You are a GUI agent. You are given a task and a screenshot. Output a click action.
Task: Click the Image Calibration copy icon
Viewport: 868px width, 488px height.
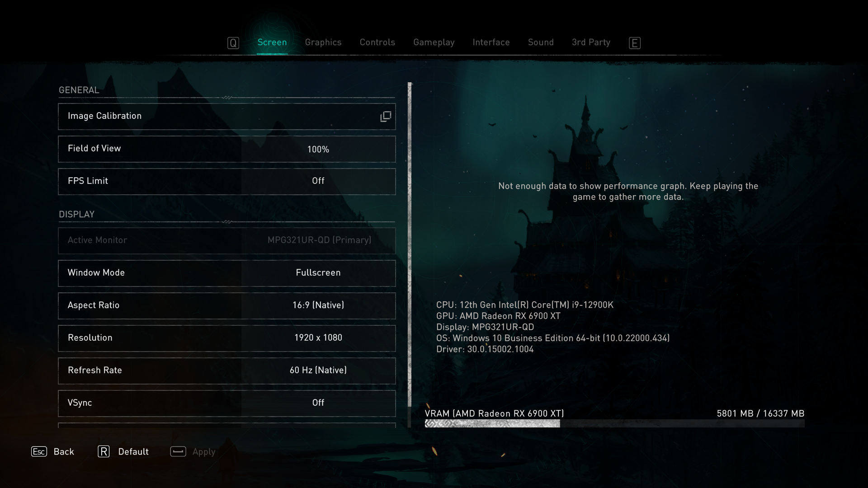[x=387, y=116]
